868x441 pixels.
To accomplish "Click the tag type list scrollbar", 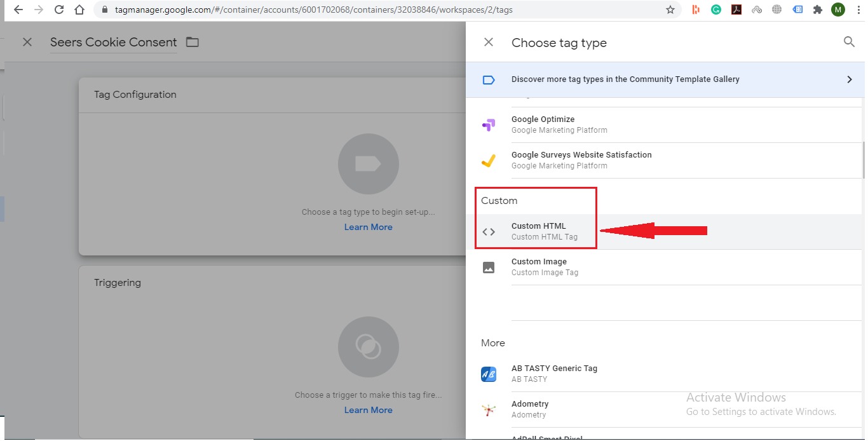I will click(x=863, y=159).
